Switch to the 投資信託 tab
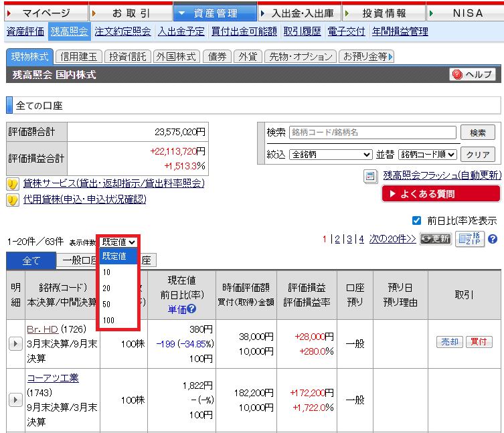 point(129,57)
